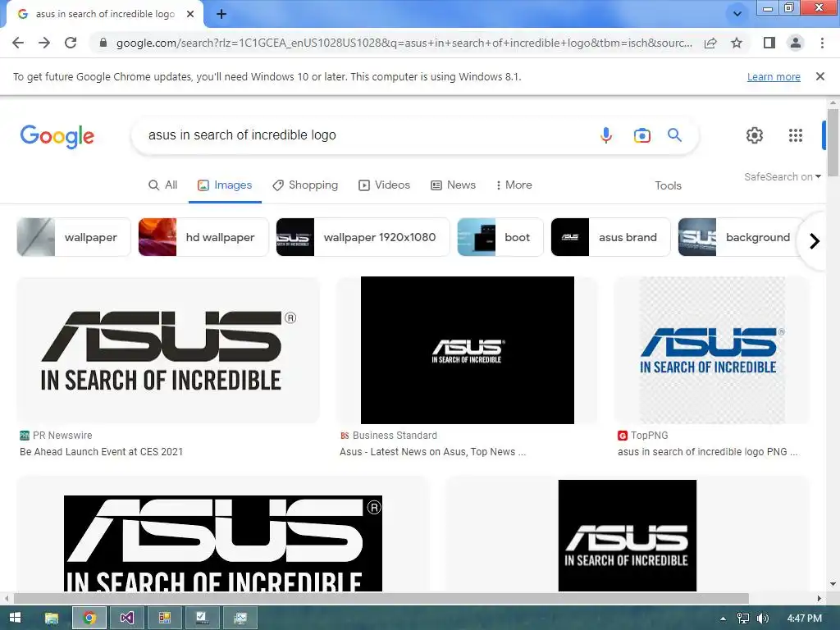The width and height of the screenshot is (840, 630).
Task: Filter by wallpaper 1920x1080 chip
Action: coord(363,237)
